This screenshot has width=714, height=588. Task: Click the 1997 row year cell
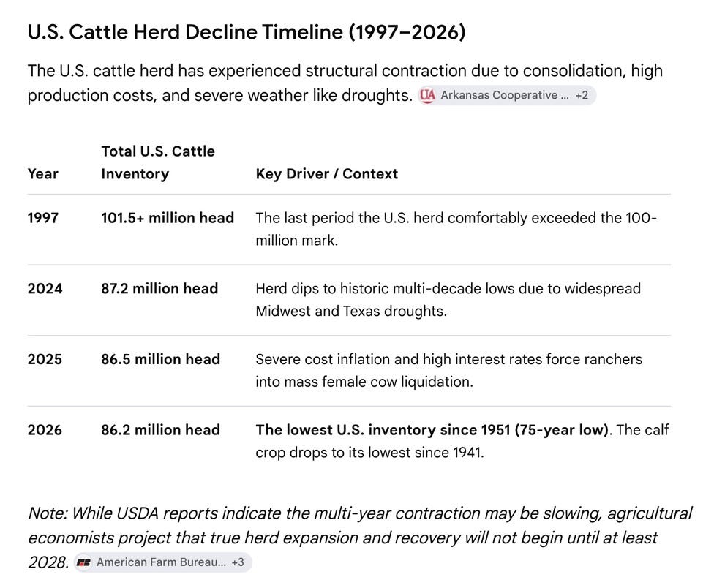[43, 218]
